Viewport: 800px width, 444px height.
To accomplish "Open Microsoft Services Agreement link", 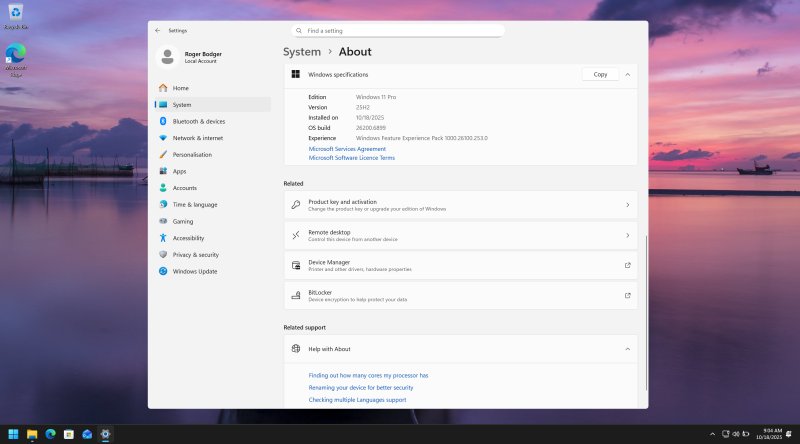I will point(347,149).
